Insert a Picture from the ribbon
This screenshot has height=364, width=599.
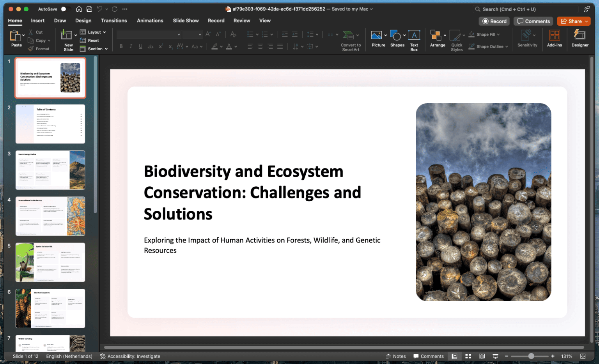377,38
